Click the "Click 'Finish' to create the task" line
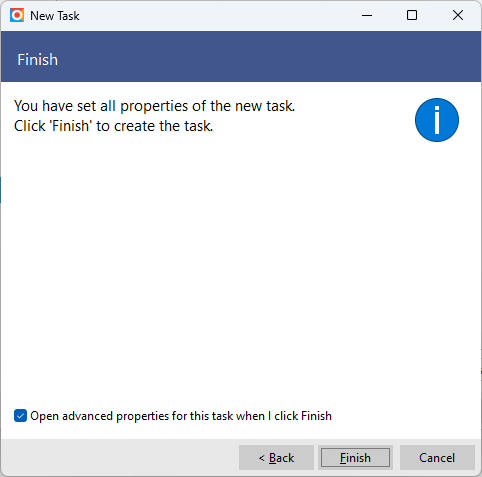482x477 pixels. pos(114,126)
